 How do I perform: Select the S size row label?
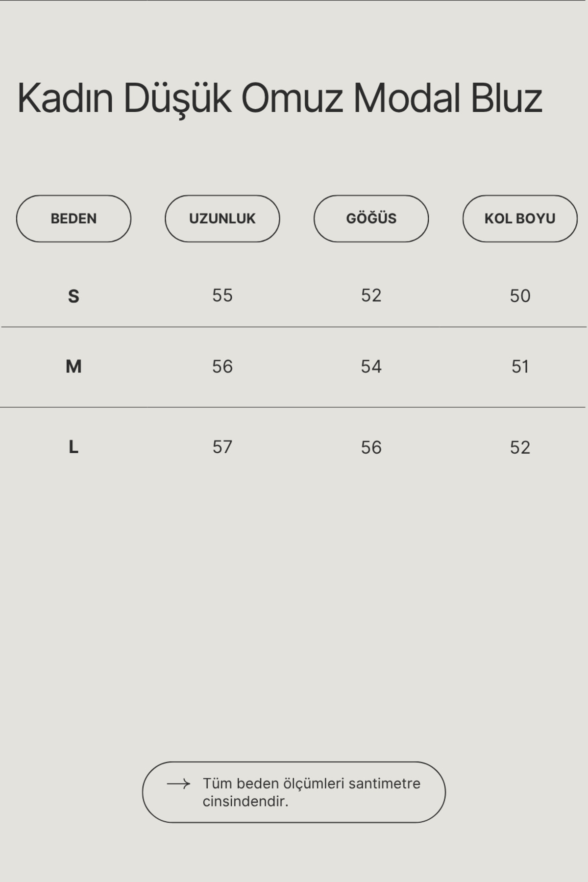click(73, 296)
